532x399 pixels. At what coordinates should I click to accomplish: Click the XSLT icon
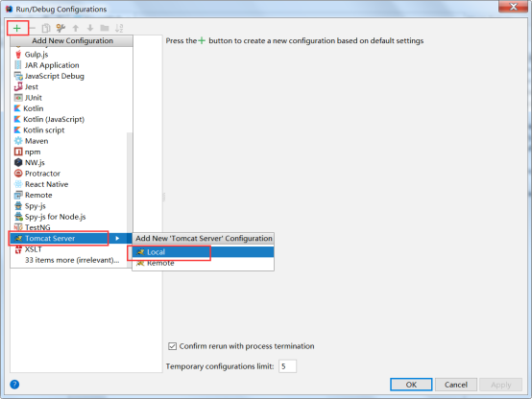coord(18,249)
